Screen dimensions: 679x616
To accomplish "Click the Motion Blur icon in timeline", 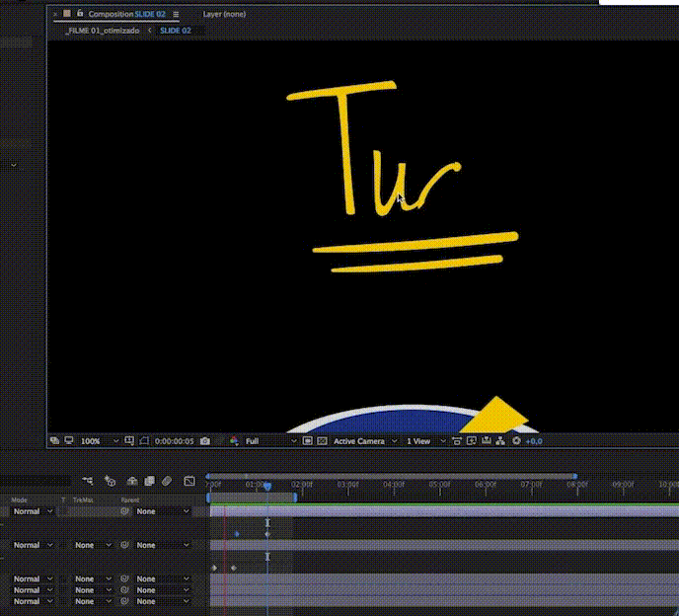I will [x=167, y=481].
